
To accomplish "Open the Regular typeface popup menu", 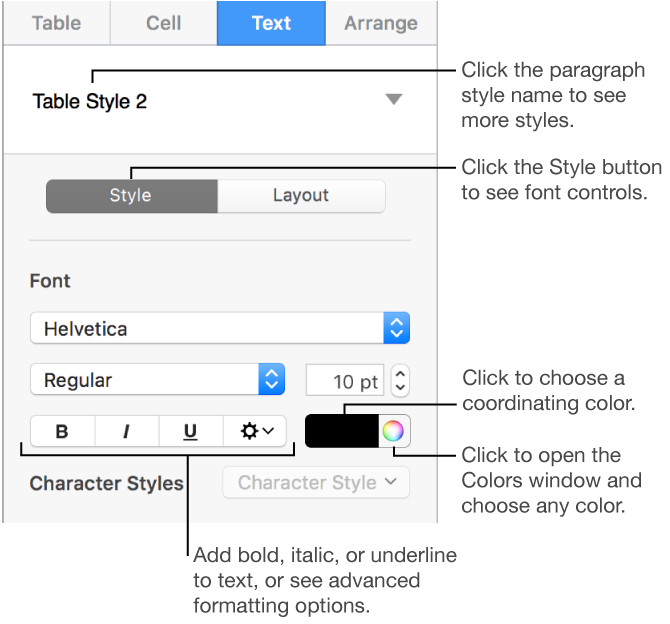I will [157, 380].
